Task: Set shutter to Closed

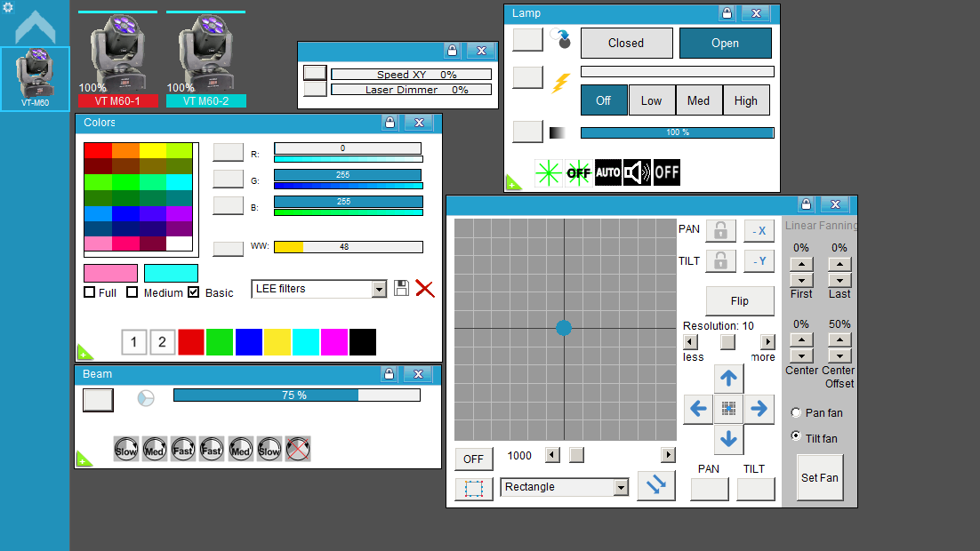Action: pyautogui.click(x=626, y=44)
